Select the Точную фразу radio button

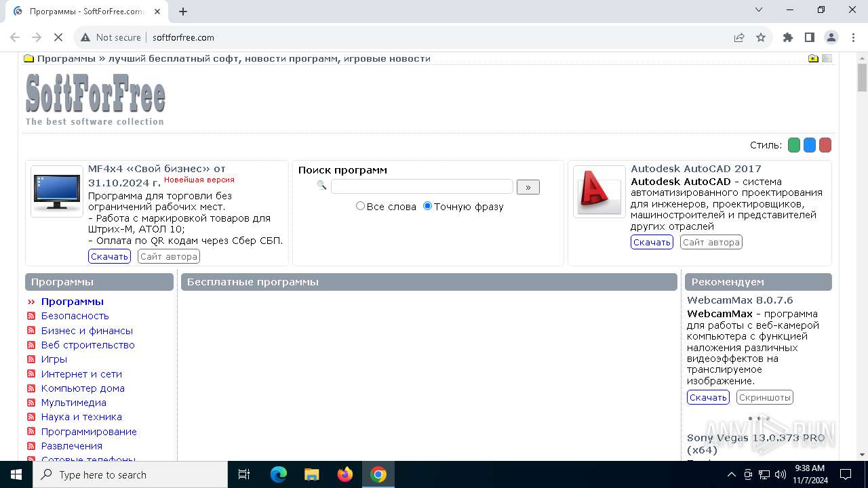427,206
